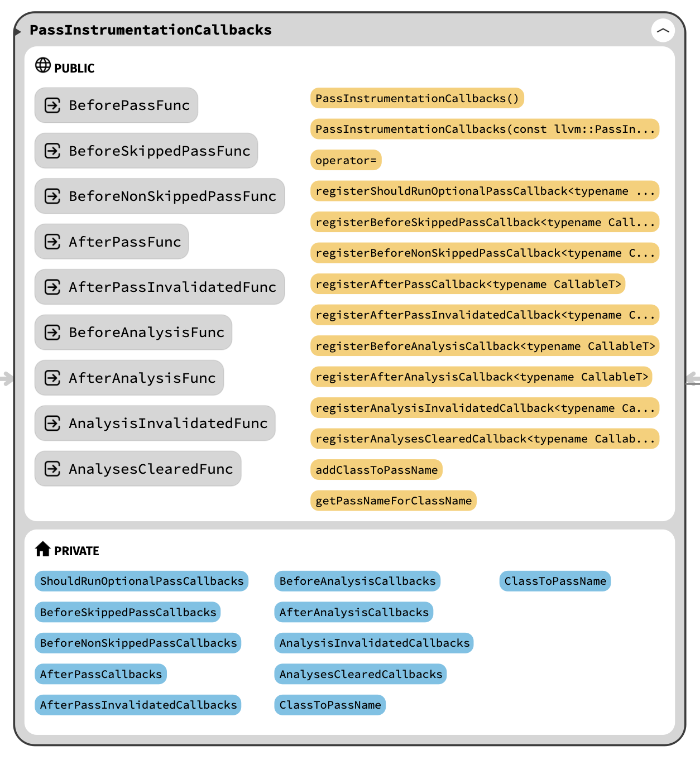Click the globe icon next to PUBLIC
This screenshot has width=700, height=760.
[43, 66]
